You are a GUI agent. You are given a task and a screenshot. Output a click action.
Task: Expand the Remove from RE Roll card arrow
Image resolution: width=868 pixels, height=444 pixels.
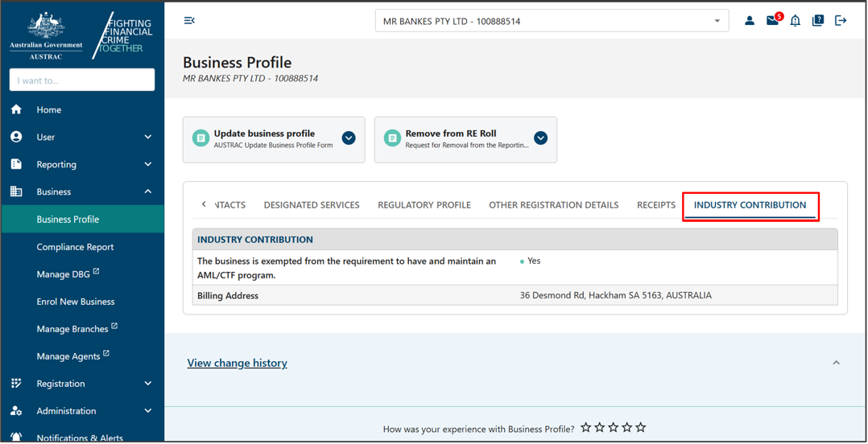click(540, 138)
